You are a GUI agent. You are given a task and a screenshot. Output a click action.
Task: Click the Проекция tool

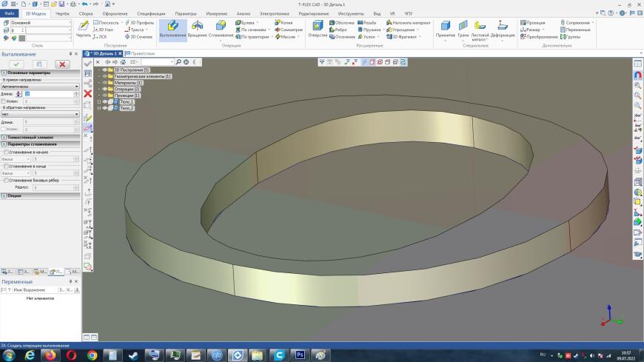coord(533,23)
